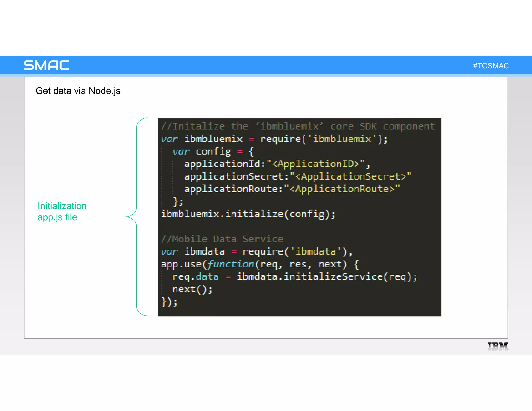Click the 'req.data = ibmdata.initializeService(req);' line
532x411 pixels.
(x=295, y=277)
